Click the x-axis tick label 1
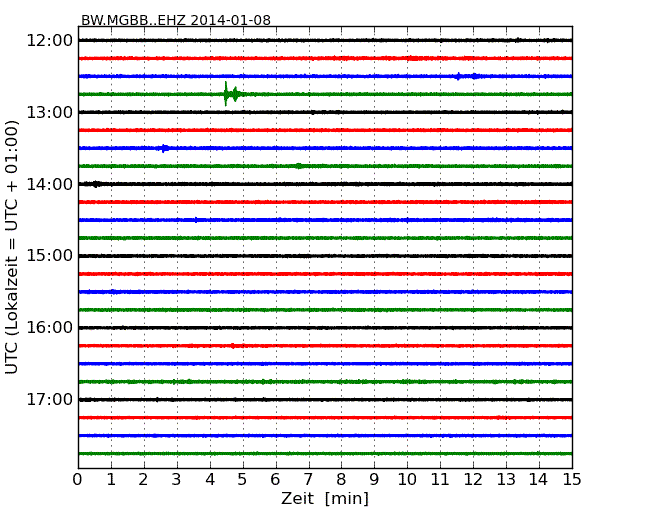The height and width of the screenshot is (520, 650). pyautogui.click(x=111, y=480)
